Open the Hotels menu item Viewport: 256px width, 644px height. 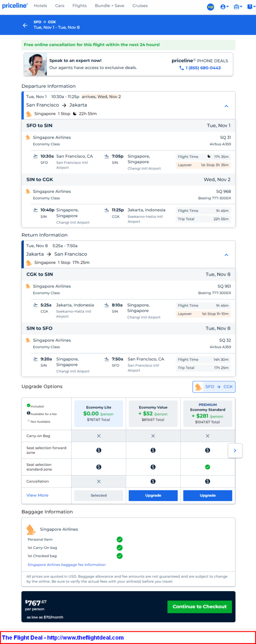click(40, 6)
